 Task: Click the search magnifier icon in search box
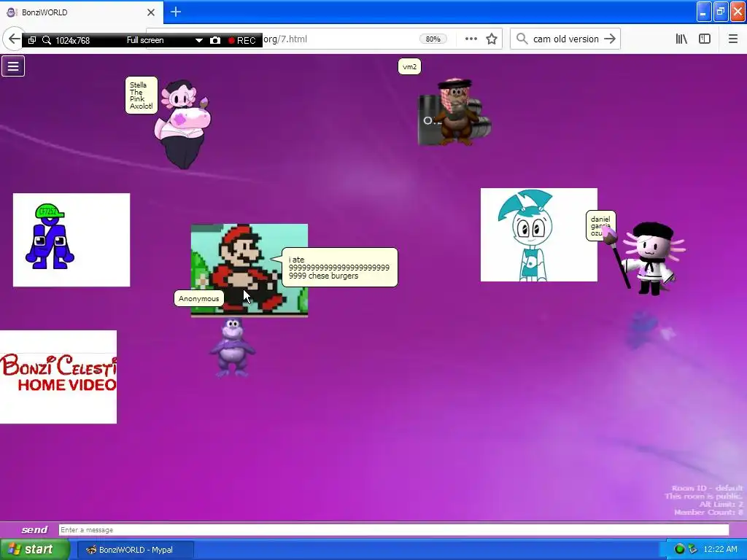click(522, 39)
